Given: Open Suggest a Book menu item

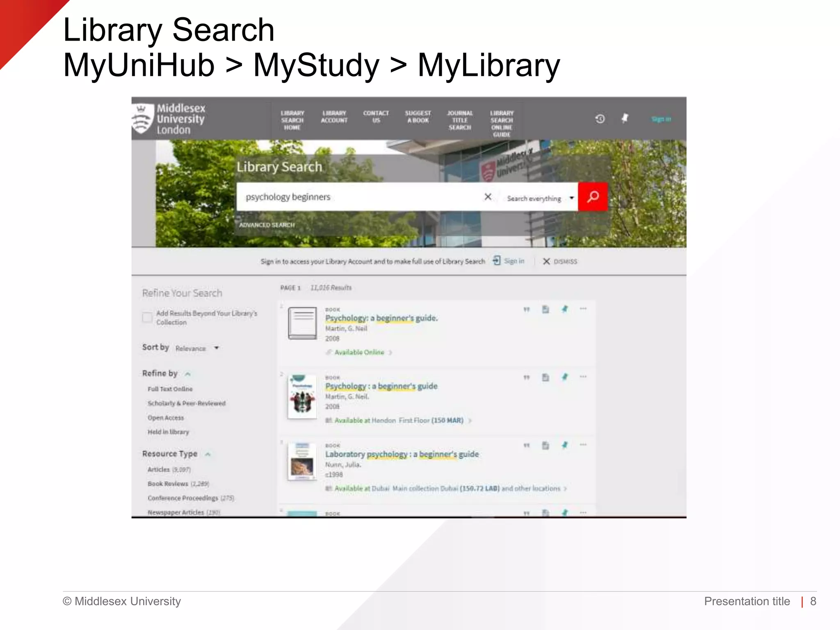Looking at the screenshot, I should tap(418, 117).
